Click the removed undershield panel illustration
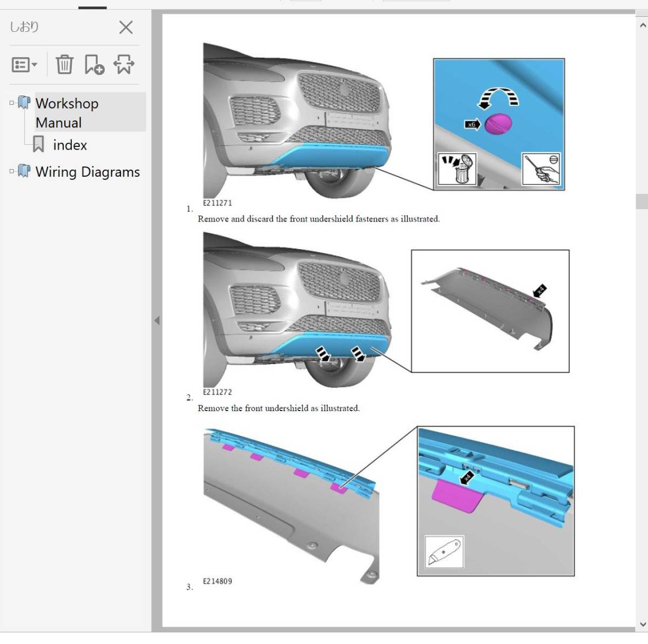The width and height of the screenshot is (648, 644). (x=490, y=311)
